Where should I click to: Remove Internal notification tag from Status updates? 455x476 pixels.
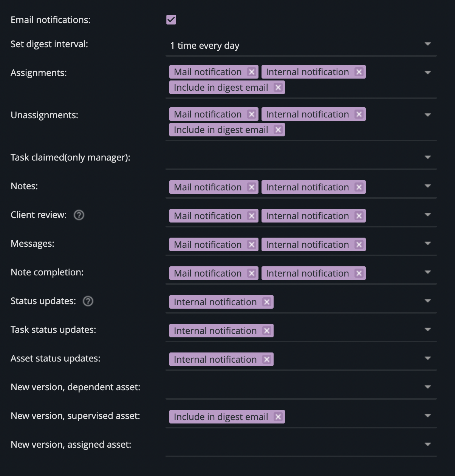[x=267, y=302]
